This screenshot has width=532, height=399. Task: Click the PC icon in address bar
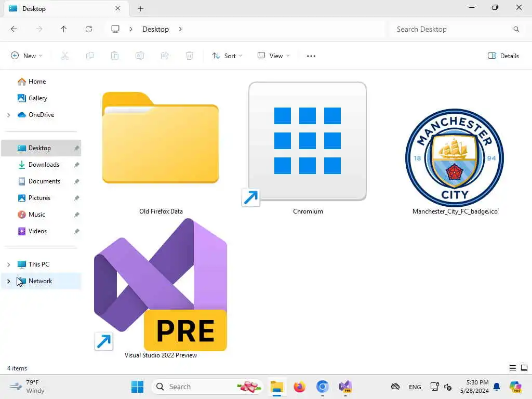point(115,29)
